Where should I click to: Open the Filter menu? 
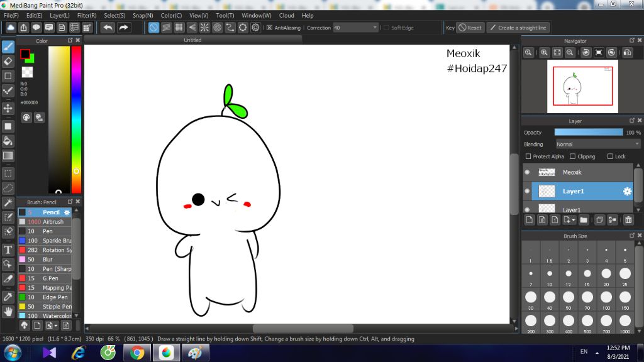point(87,16)
